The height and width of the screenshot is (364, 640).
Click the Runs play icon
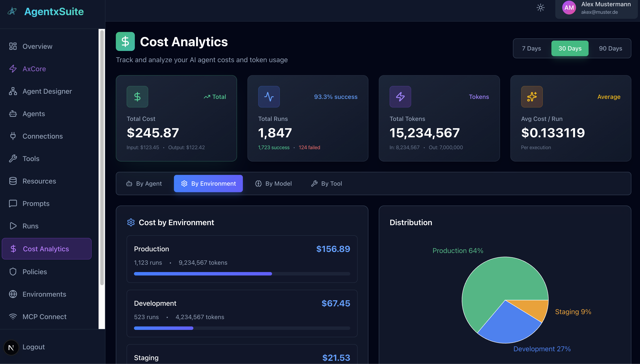click(x=13, y=226)
